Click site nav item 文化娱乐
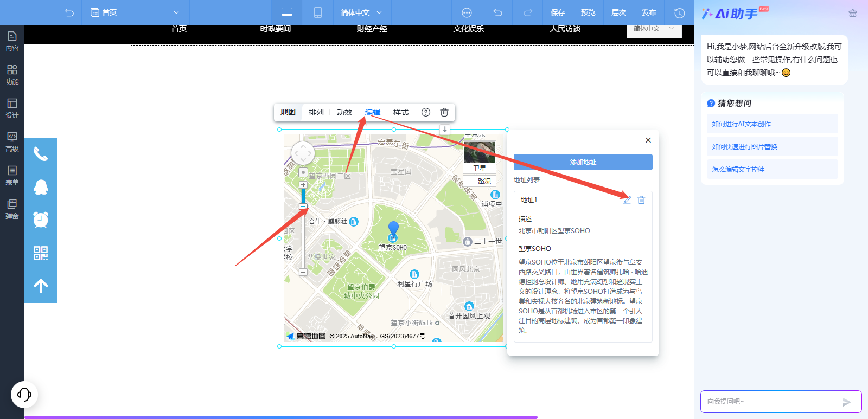Screen dimensions: 868x419 tap(469, 29)
